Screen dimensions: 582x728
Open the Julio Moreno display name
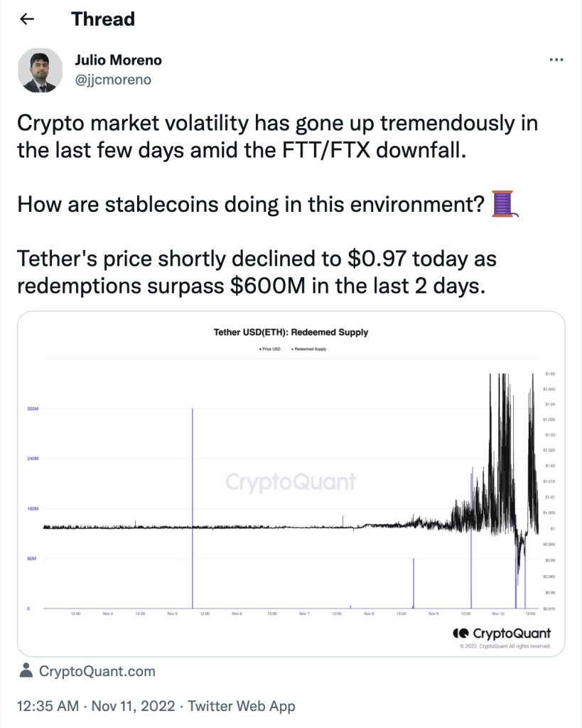coord(119,60)
